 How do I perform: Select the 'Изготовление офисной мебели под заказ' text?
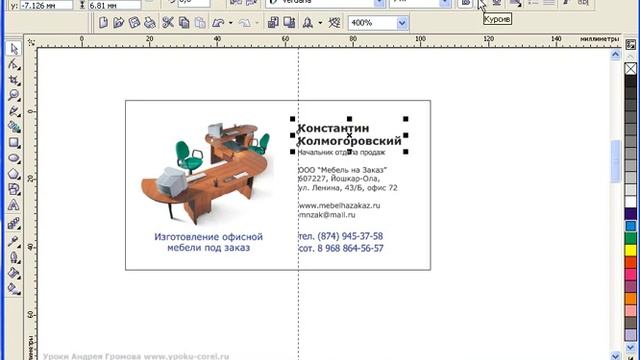pos(209,242)
